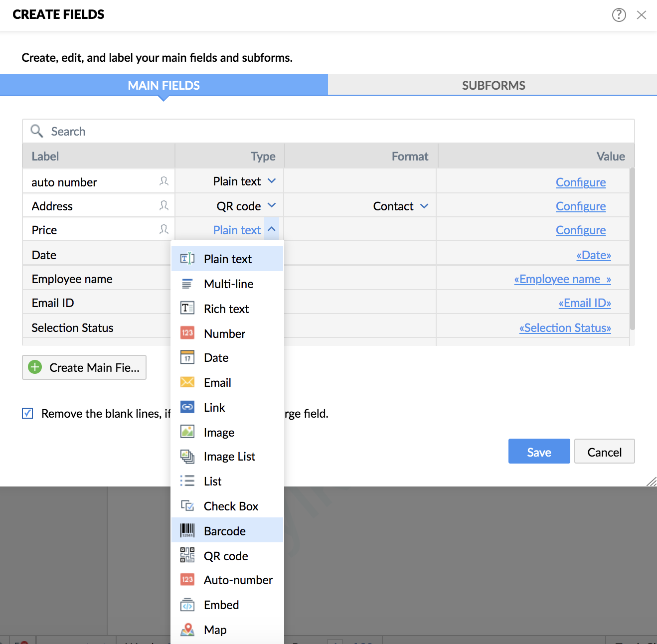The image size is (657, 644).
Task: Click the Date calendar icon in type menu
Action: (187, 357)
